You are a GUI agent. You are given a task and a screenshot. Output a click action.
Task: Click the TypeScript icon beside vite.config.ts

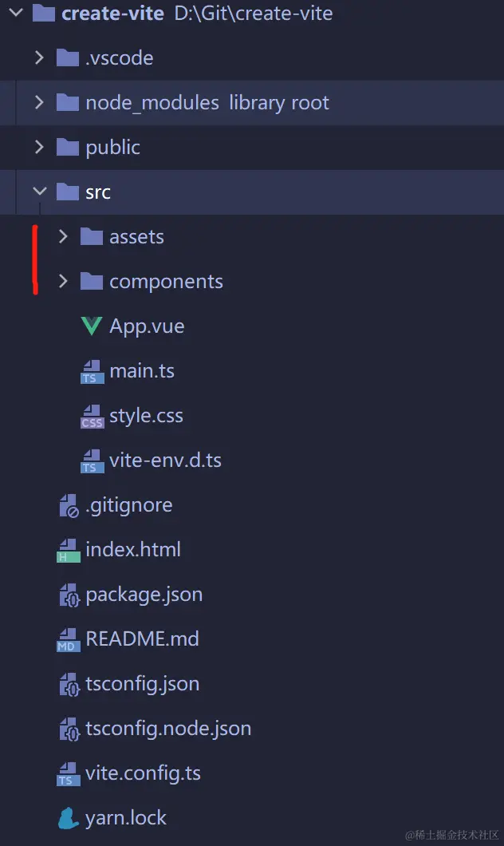click(69, 773)
